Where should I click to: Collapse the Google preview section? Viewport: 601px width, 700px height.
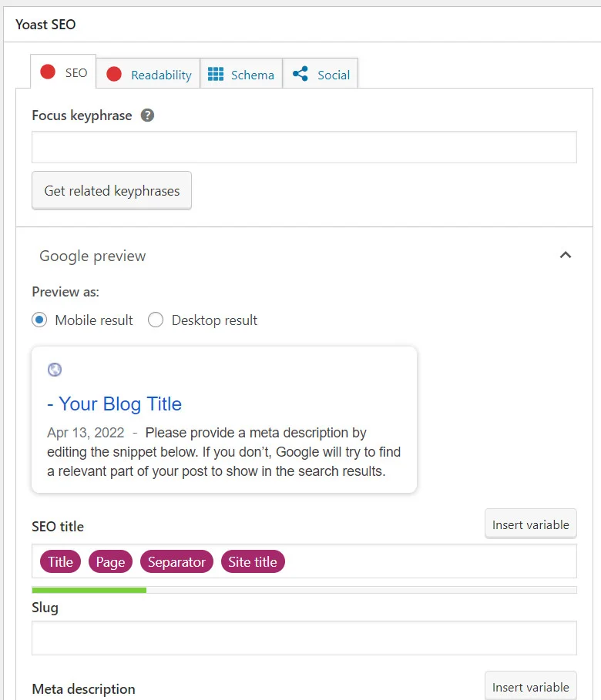click(566, 255)
